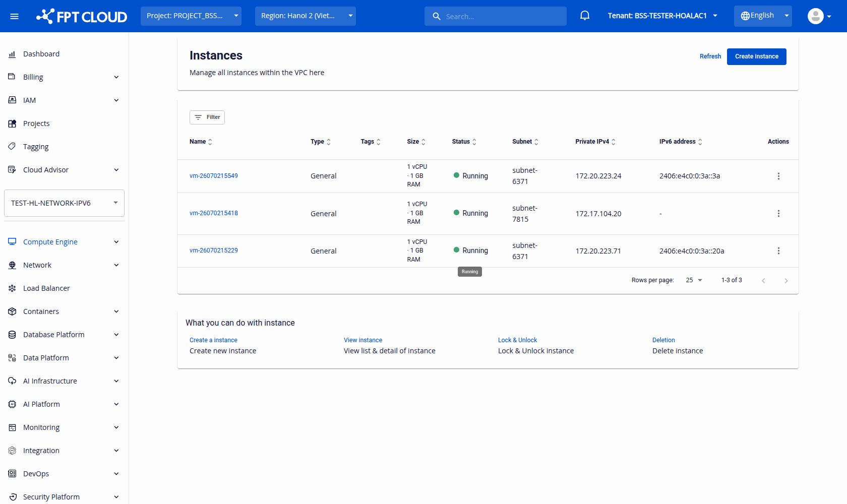Viewport: 847px width, 504px height.
Task: Open actions menu for vm-26070215229
Action: click(x=778, y=251)
